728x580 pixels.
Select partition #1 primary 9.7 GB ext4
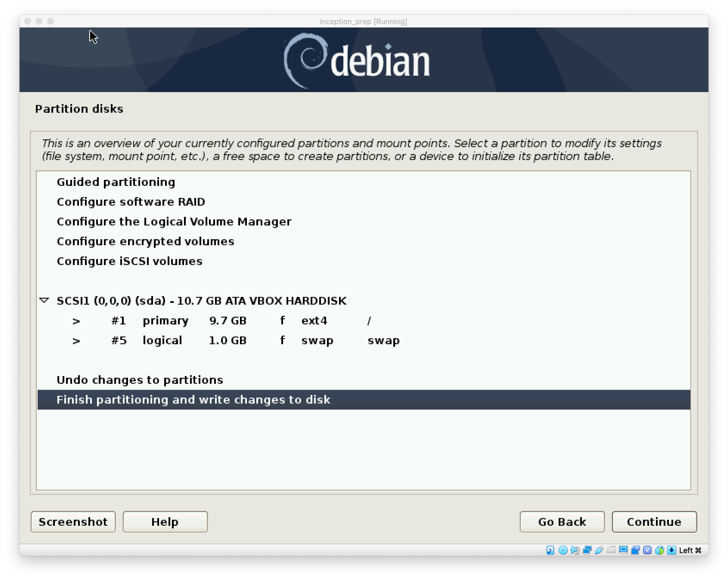coord(364,320)
